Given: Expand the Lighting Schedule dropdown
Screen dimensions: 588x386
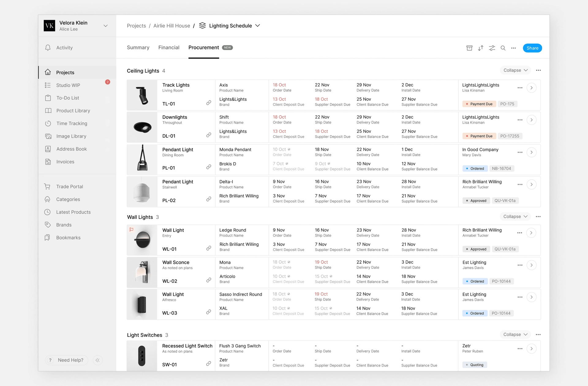Looking at the screenshot, I should pyautogui.click(x=257, y=26).
